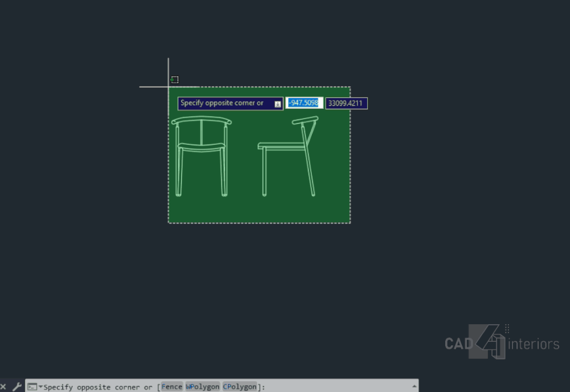
Task: Select the 33099.4211 coordinate field
Action: click(345, 103)
